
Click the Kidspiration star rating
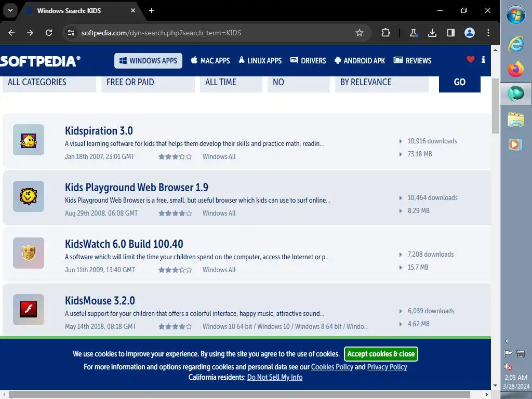click(175, 157)
